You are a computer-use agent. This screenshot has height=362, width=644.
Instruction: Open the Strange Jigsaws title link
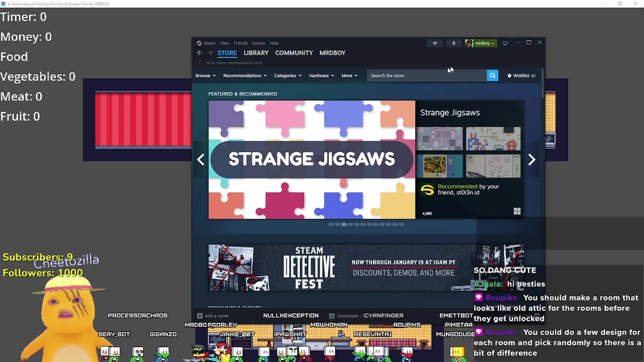tap(450, 113)
